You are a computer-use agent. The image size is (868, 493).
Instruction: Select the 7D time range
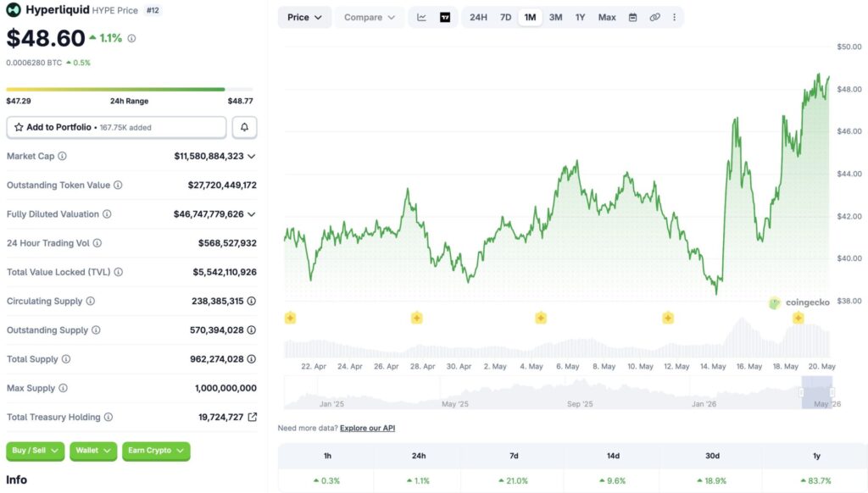505,17
